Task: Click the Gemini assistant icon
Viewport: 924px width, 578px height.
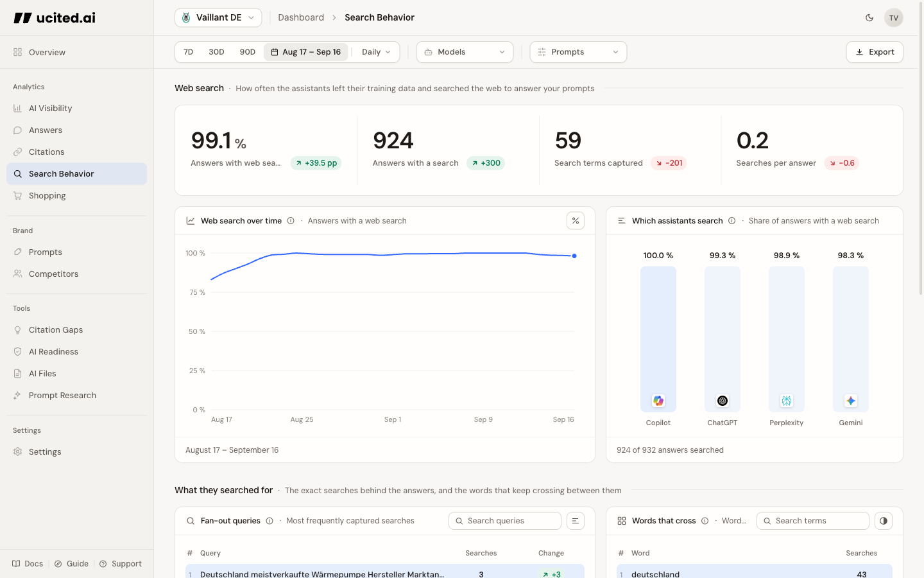Action: (x=851, y=401)
